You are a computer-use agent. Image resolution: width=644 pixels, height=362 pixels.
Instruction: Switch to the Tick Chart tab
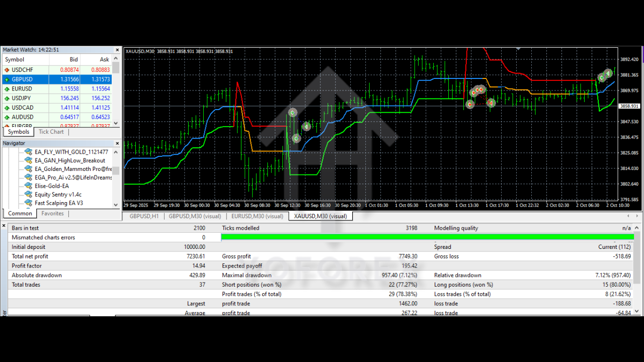coord(51,132)
